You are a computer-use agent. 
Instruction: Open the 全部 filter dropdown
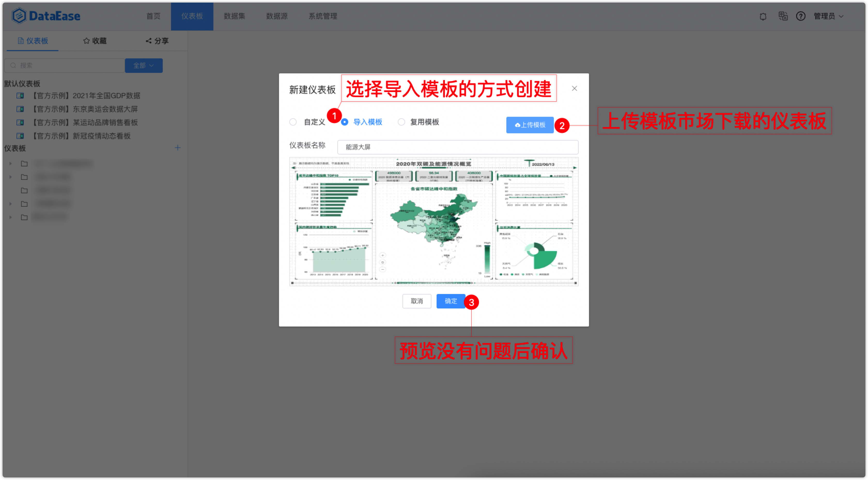[143, 65]
